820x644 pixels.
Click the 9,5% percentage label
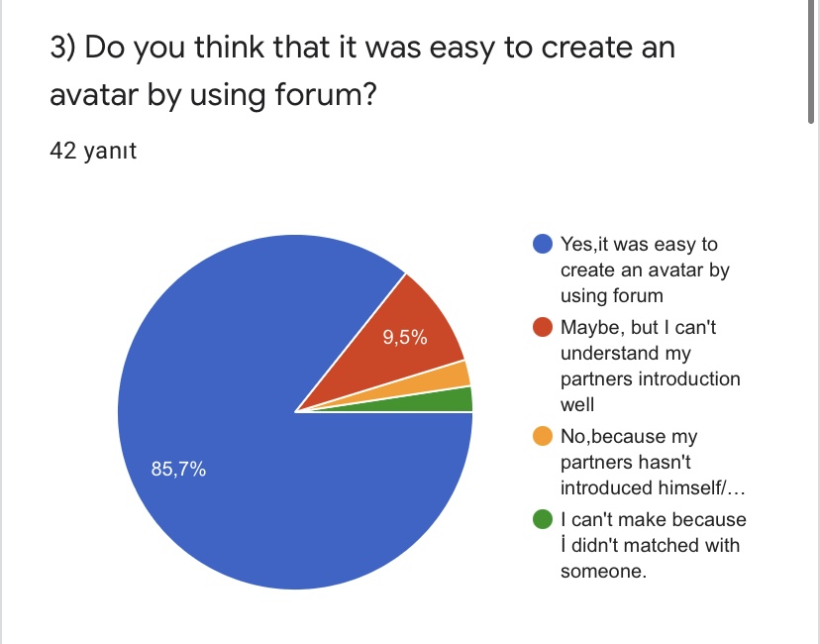point(405,337)
